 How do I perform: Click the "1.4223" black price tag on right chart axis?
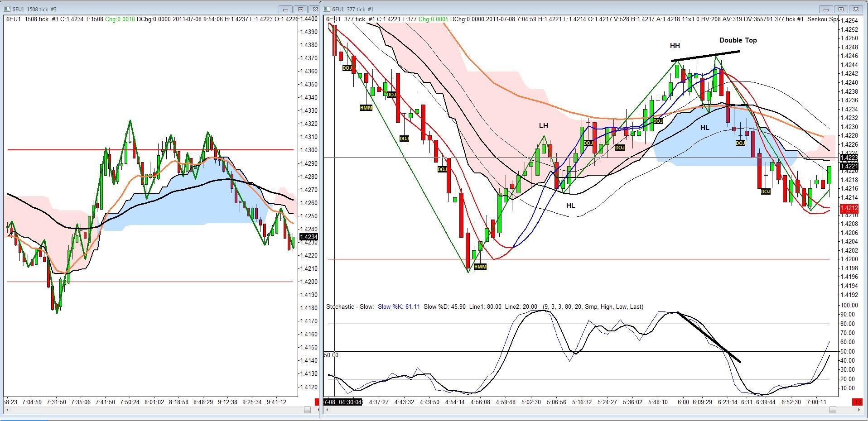(x=849, y=158)
